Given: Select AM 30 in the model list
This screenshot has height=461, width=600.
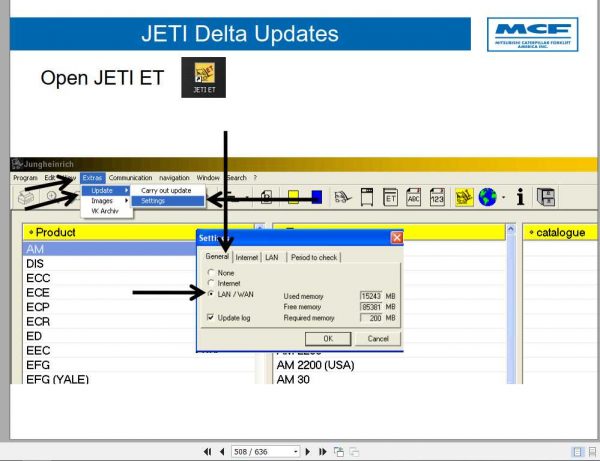Looking at the screenshot, I should click(x=390, y=379).
